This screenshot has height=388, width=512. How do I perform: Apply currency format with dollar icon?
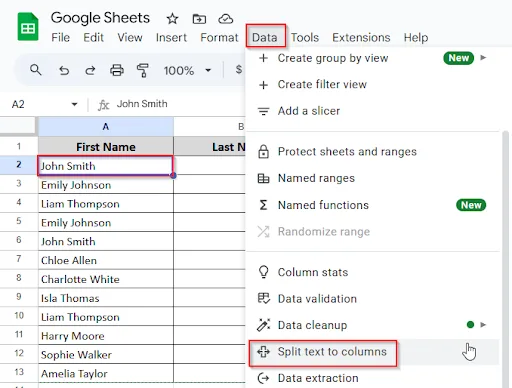[x=239, y=69]
